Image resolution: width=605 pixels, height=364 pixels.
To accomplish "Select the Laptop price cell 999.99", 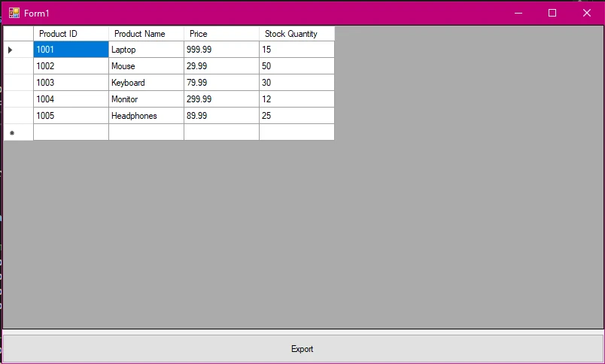I will click(221, 50).
